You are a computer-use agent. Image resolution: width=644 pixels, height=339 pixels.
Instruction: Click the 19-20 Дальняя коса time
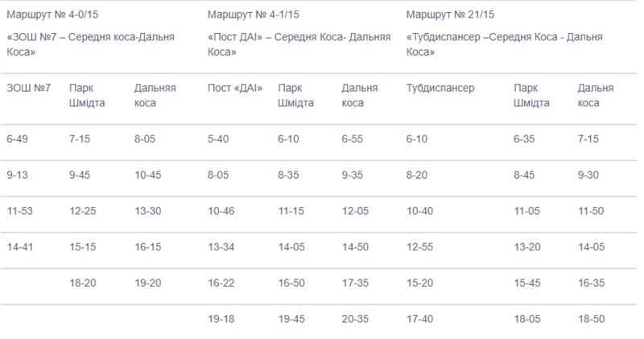click(x=149, y=283)
